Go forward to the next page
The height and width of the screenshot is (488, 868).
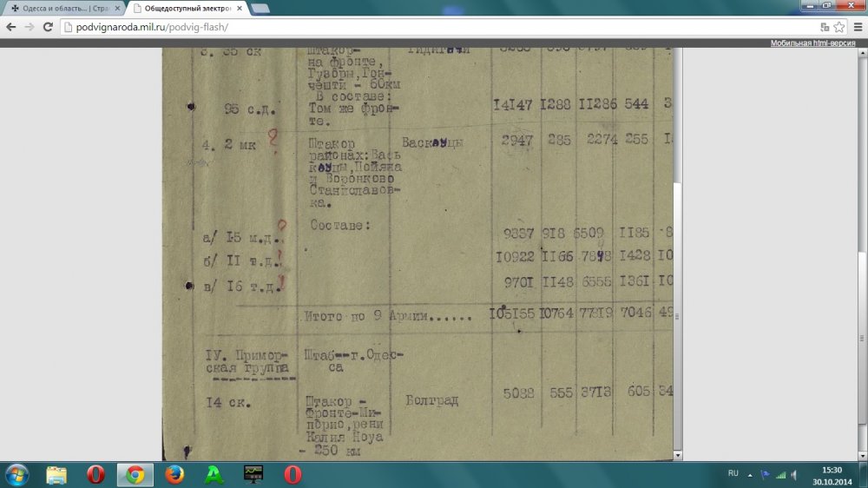tap(30, 27)
